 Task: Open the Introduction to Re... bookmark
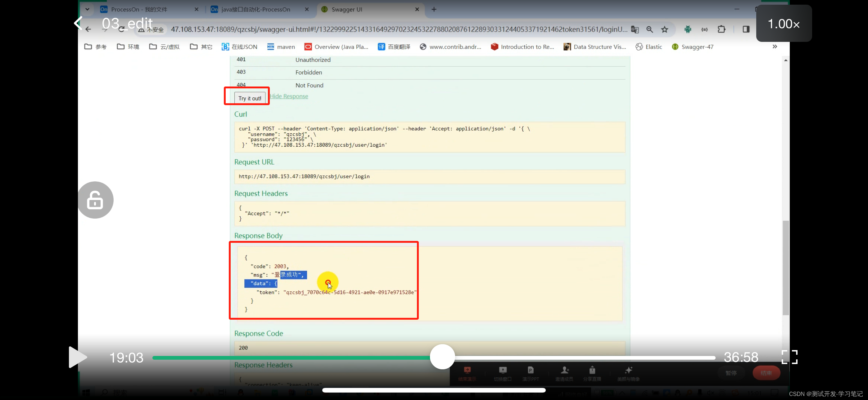click(x=522, y=47)
